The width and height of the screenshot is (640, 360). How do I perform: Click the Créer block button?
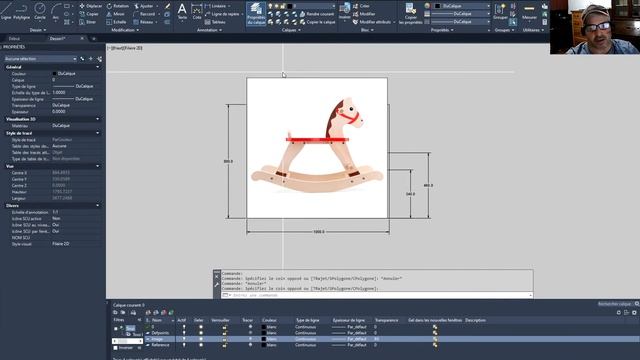tap(361, 6)
